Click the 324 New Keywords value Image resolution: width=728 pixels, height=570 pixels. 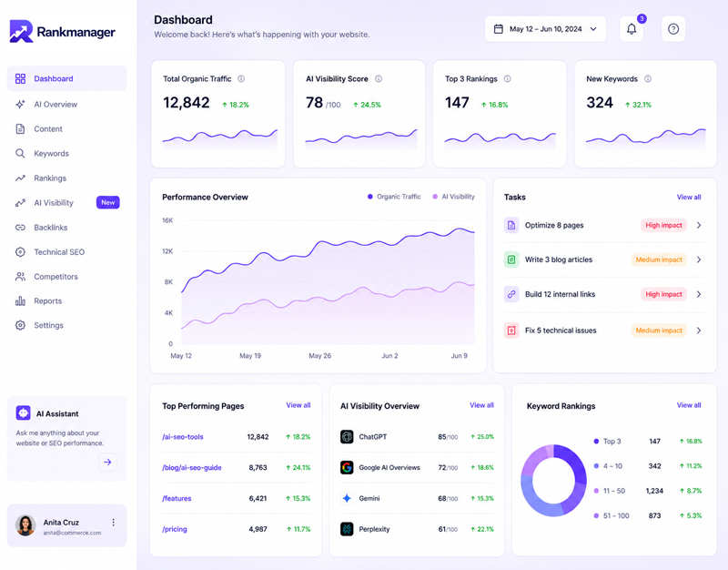pos(600,103)
